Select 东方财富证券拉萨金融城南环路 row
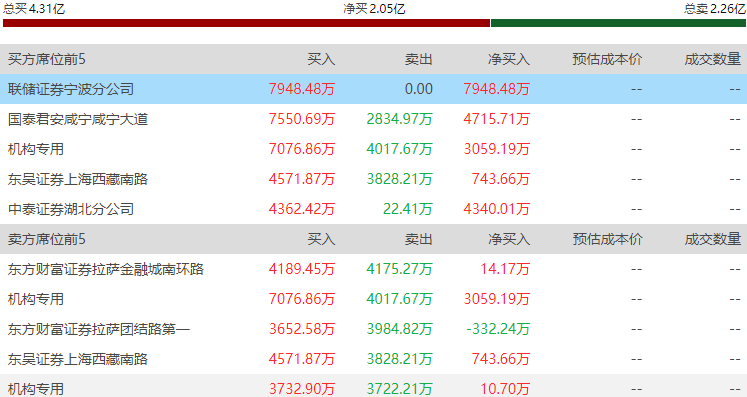This screenshot has width=747, height=397. tap(374, 269)
